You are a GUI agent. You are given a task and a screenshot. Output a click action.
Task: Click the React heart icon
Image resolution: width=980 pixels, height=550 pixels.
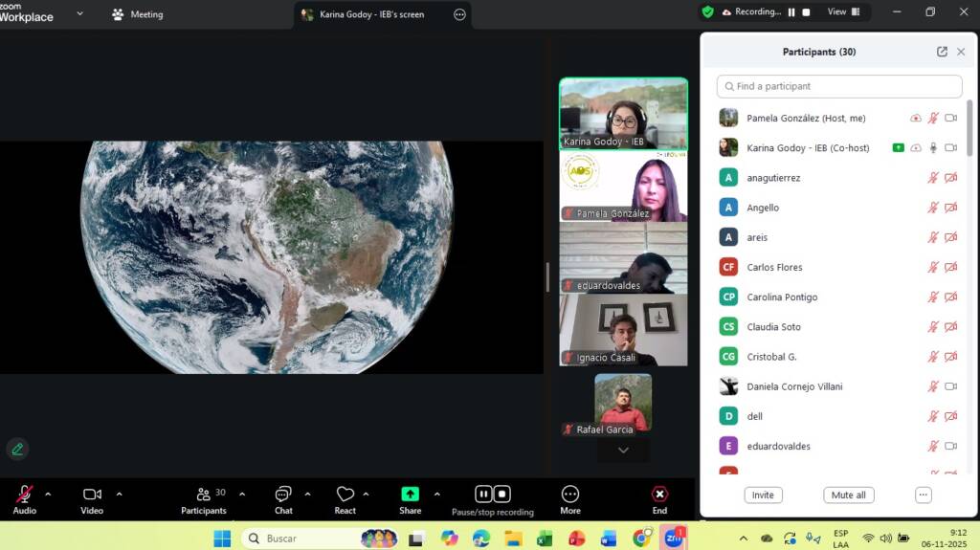coord(345,495)
